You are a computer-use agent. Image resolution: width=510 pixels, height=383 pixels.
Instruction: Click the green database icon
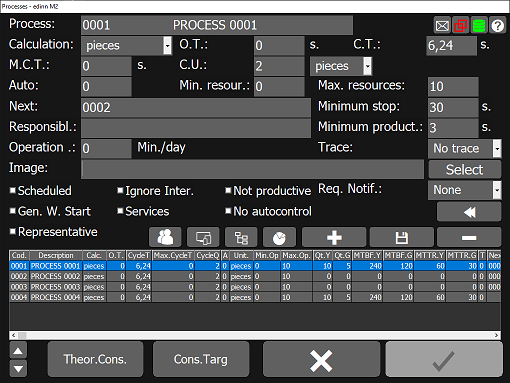click(479, 25)
